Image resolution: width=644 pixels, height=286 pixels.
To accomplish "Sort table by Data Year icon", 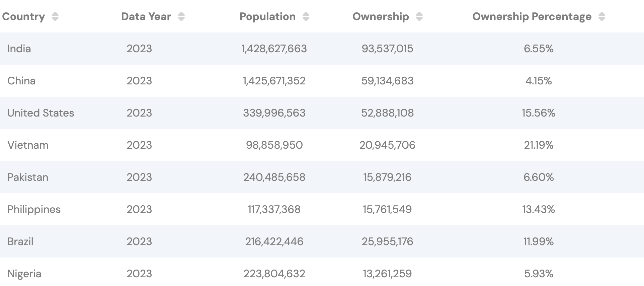I will coord(181,17).
